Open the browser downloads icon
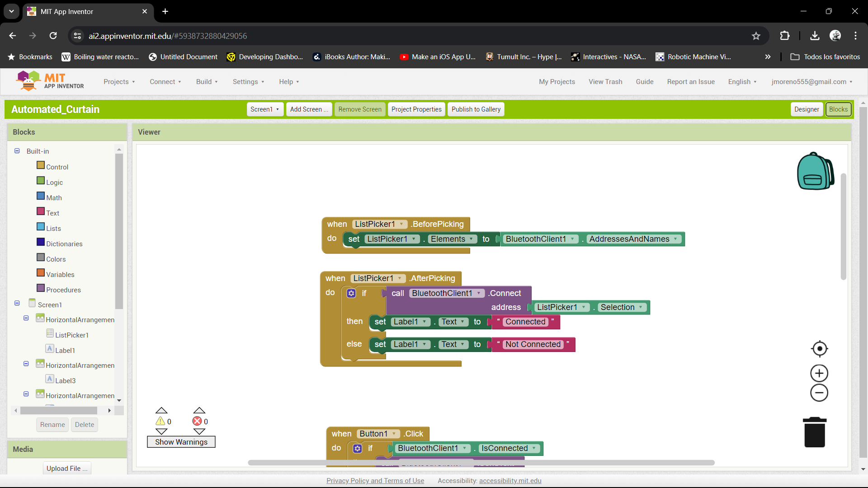868x488 pixels. click(x=815, y=36)
